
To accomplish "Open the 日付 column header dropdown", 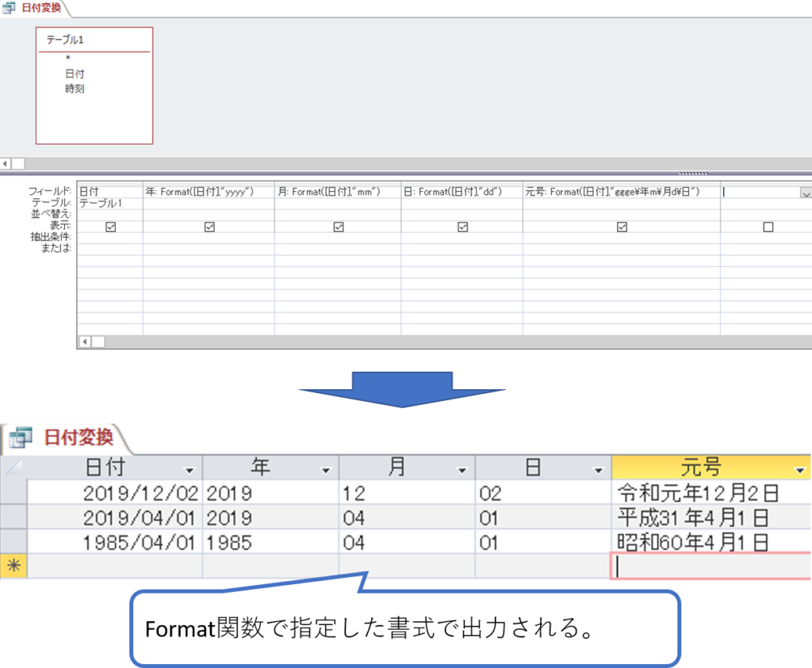I will pos(190,471).
